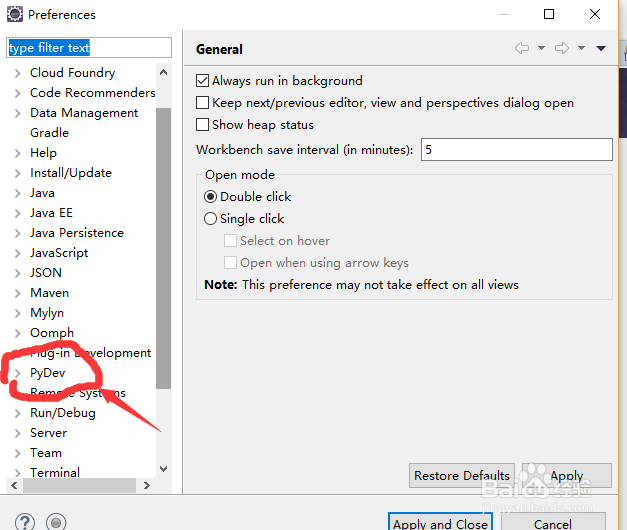Click the tree's scroll left arrow

[x=14, y=486]
